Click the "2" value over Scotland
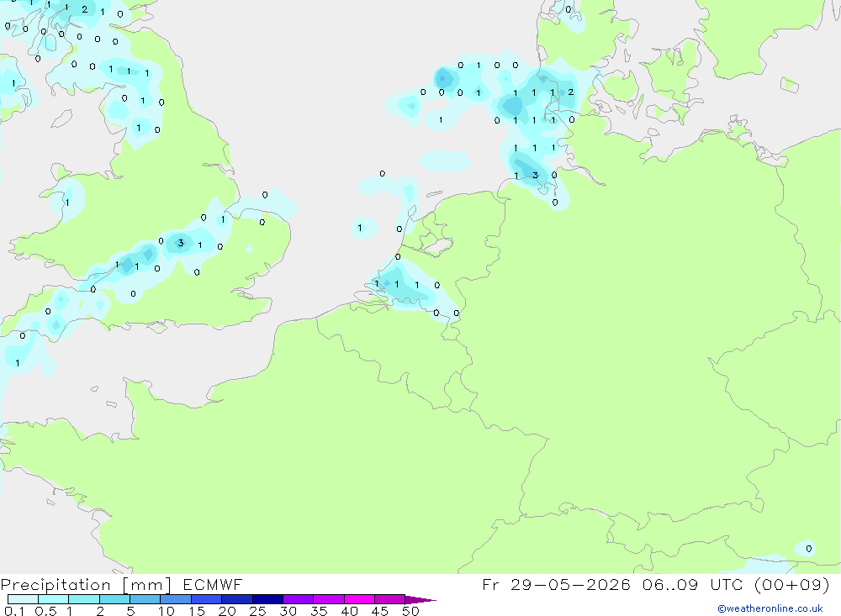This screenshot has width=841, height=616. click(85, 9)
